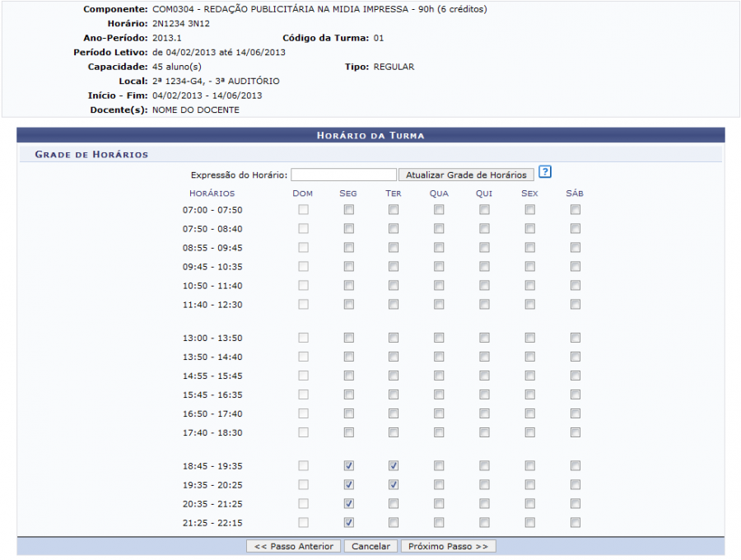Tick Thursday 13:00 - 13:50 checkbox
741x560 pixels.
pos(484,338)
